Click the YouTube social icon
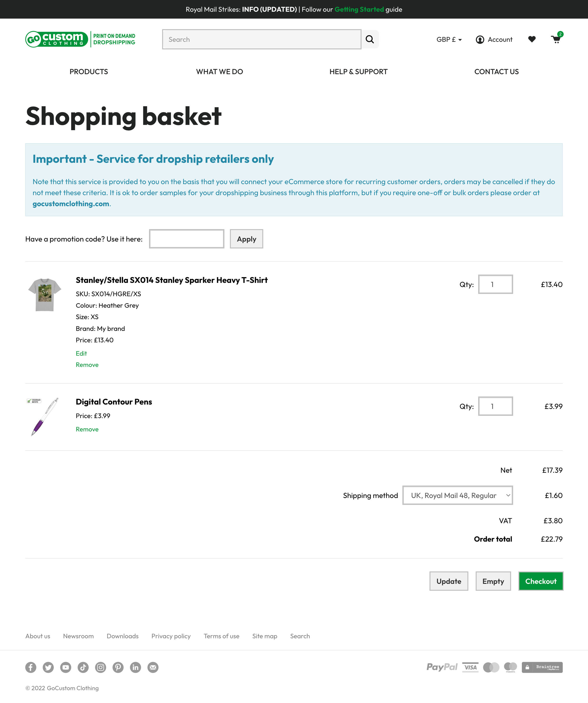Viewport: 588px width, 703px height. pyautogui.click(x=66, y=667)
